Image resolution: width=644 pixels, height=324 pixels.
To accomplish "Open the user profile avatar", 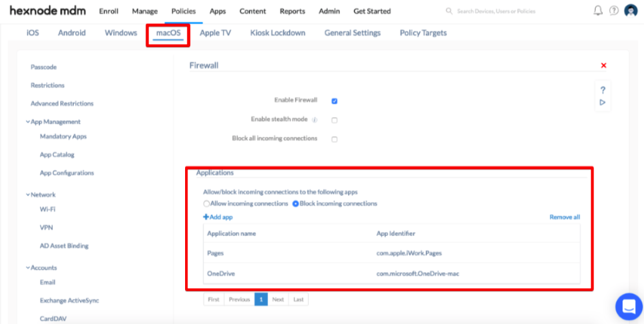I will (x=631, y=10).
